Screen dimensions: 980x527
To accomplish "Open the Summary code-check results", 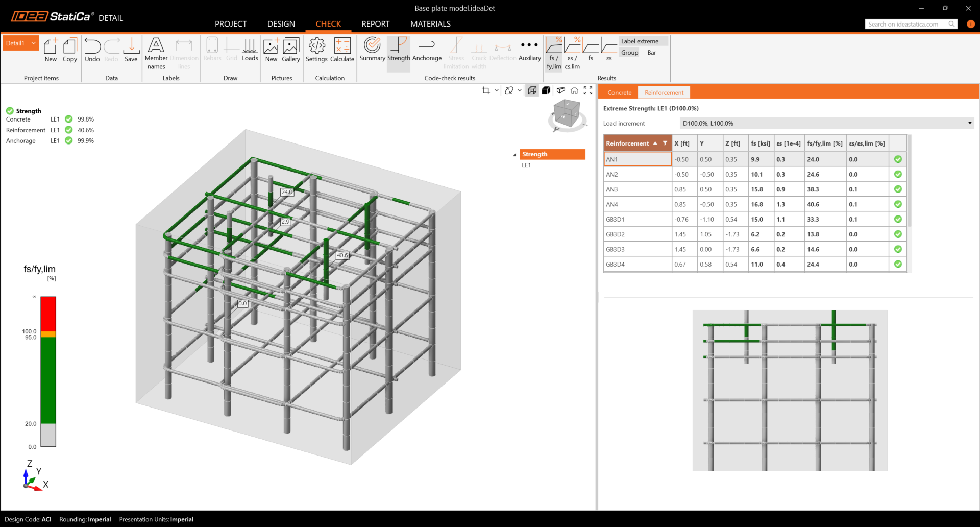I will click(x=372, y=50).
